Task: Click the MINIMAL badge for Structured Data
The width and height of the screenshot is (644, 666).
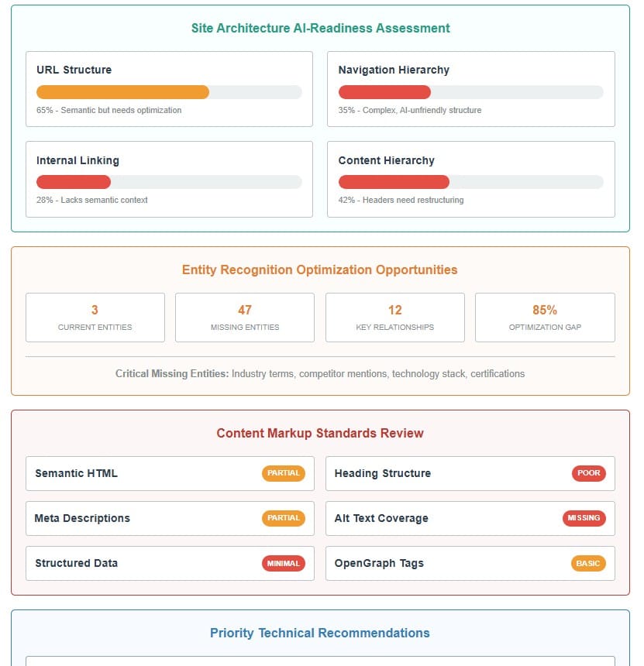Action: (x=284, y=563)
